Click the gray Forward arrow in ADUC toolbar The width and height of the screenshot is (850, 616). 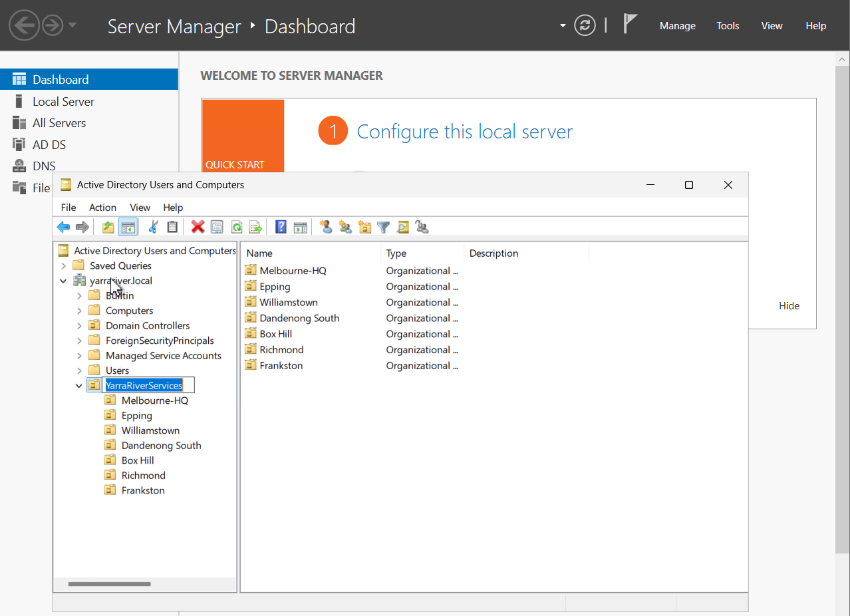point(82,228)
